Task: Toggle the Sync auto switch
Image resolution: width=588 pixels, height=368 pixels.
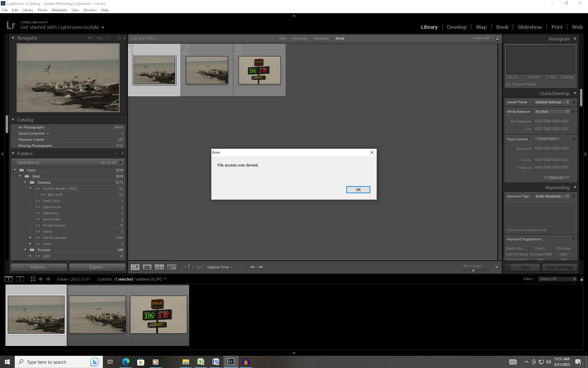Action: pos(507,267)
